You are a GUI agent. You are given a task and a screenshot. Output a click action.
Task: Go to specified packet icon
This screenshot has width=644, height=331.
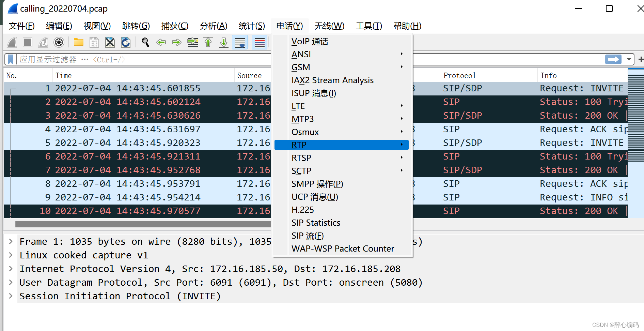pyautogui.click(x=192, y=42)
